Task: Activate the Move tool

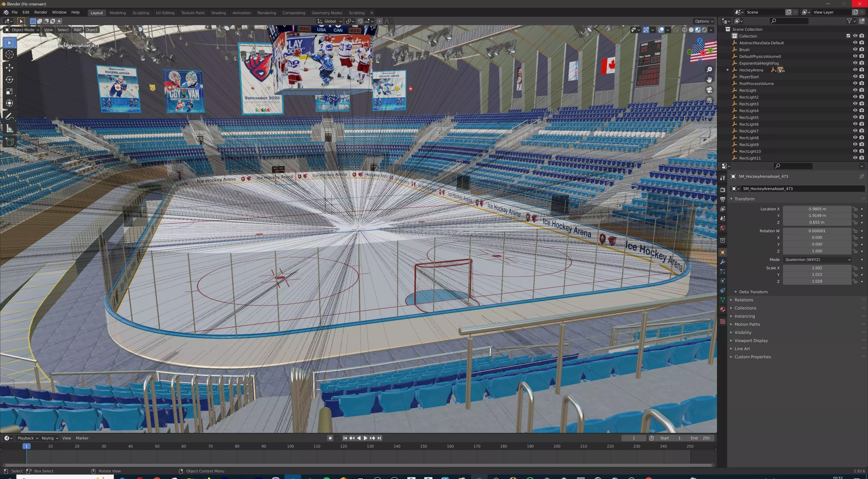Action: [9, 68]
